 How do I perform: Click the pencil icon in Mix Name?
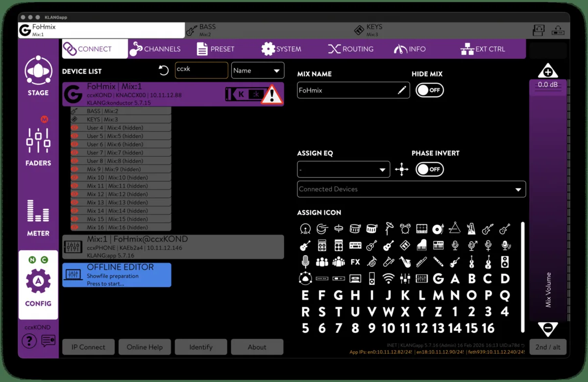(x=402, y=90)
